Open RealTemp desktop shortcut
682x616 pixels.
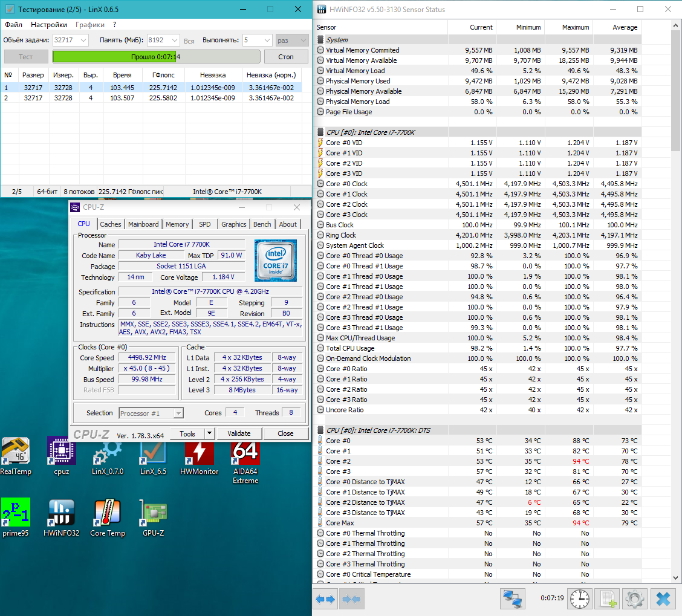pyautogui.click(x=16, y=456)
